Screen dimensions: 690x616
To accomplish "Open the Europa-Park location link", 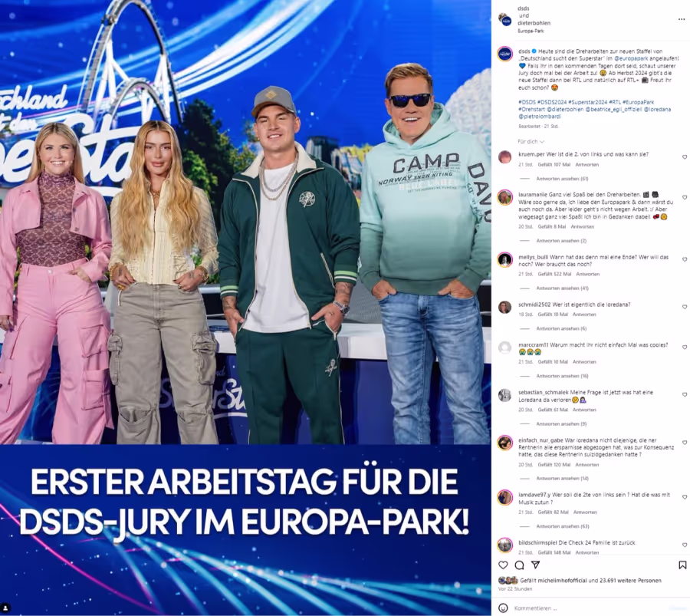I will point(531,31).
